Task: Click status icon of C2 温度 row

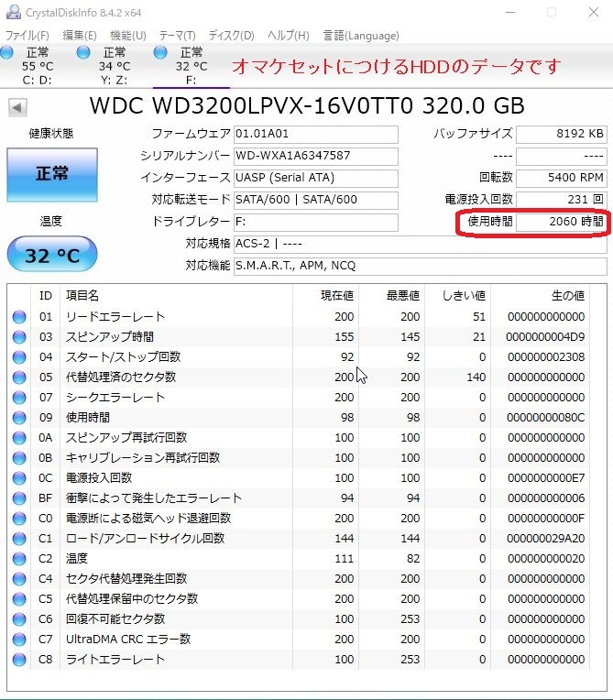Action: tap(19, 559)
